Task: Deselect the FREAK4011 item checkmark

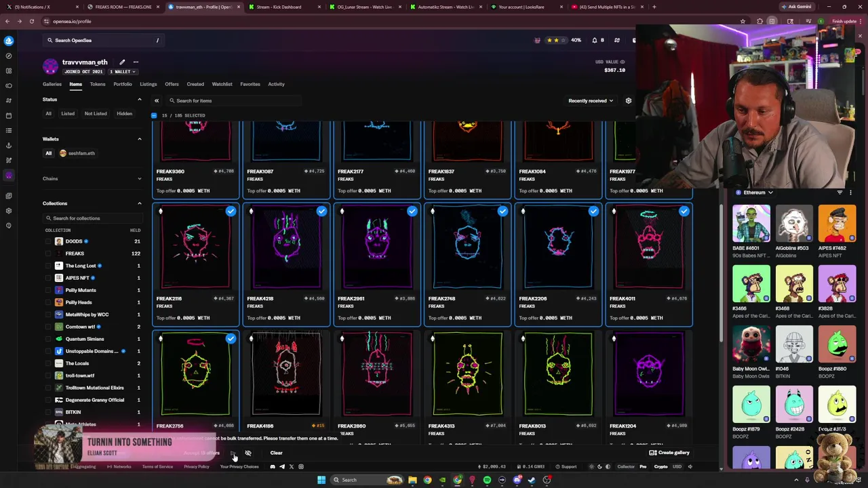Action: coord(684,211)
